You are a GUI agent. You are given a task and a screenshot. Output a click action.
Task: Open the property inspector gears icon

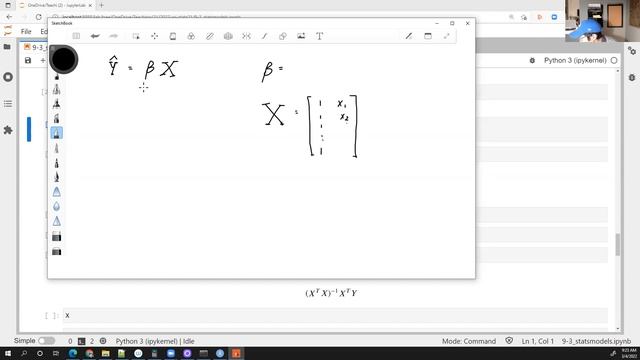[632, 51]
